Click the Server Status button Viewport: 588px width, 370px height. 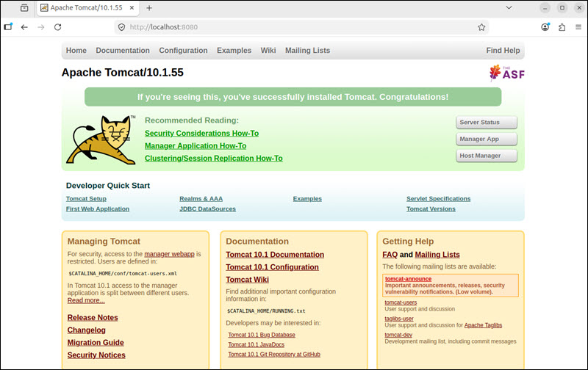[x=487, y=123]
